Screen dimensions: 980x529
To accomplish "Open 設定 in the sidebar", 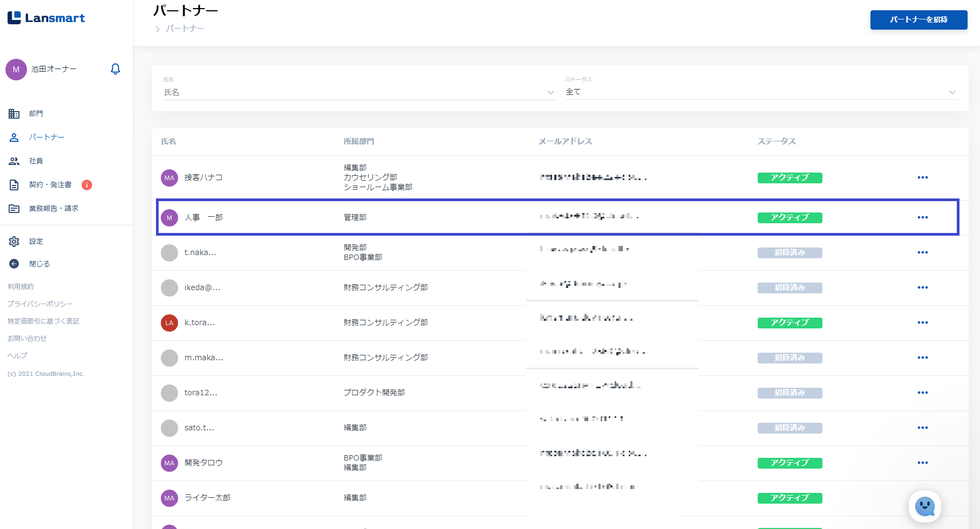I will click(36, 242).
